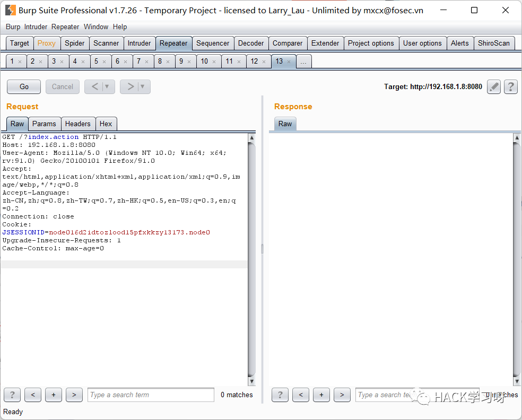Screen dimensions: 522x420
Task: Close Repeater tab 11
Action: pyautogui.click(x=239, y=62)
